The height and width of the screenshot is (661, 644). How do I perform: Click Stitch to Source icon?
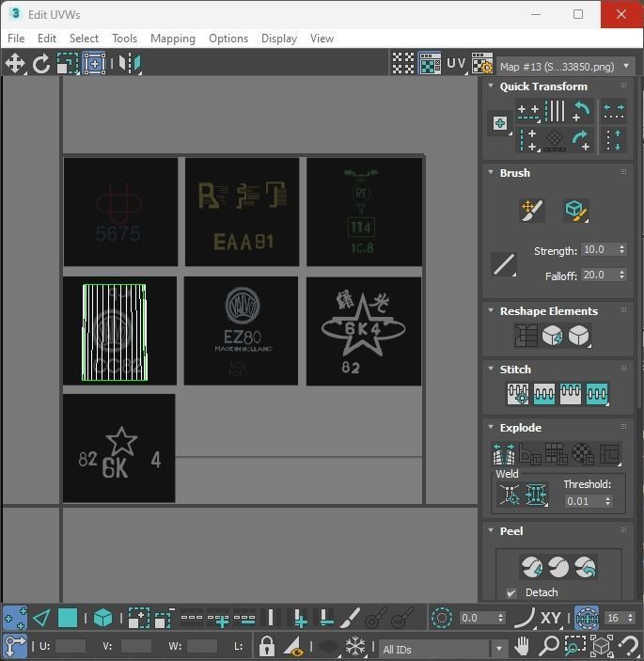tap(571, 394)
